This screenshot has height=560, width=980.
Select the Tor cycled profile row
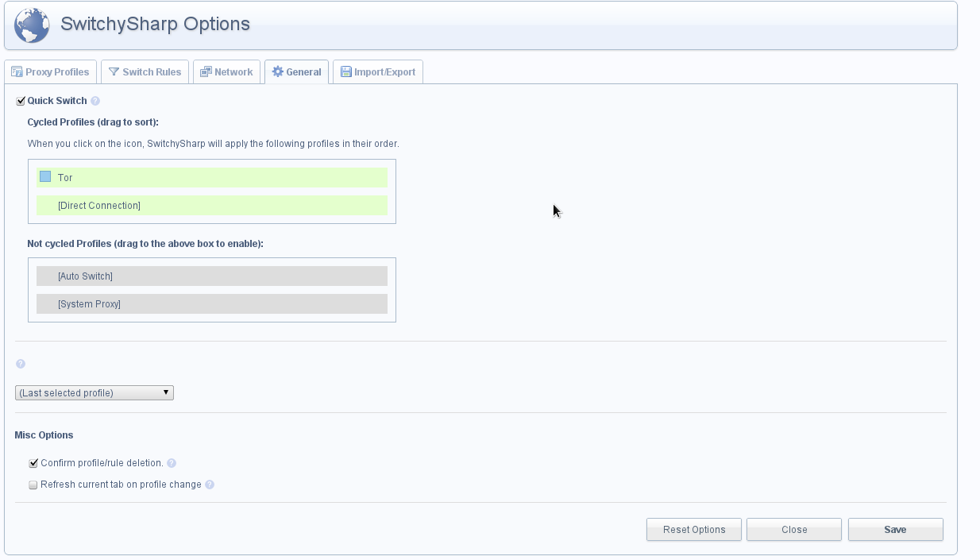click(x=212, y=177)
